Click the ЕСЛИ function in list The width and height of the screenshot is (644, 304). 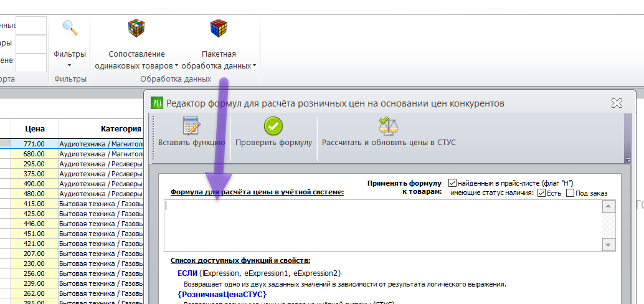187,273
